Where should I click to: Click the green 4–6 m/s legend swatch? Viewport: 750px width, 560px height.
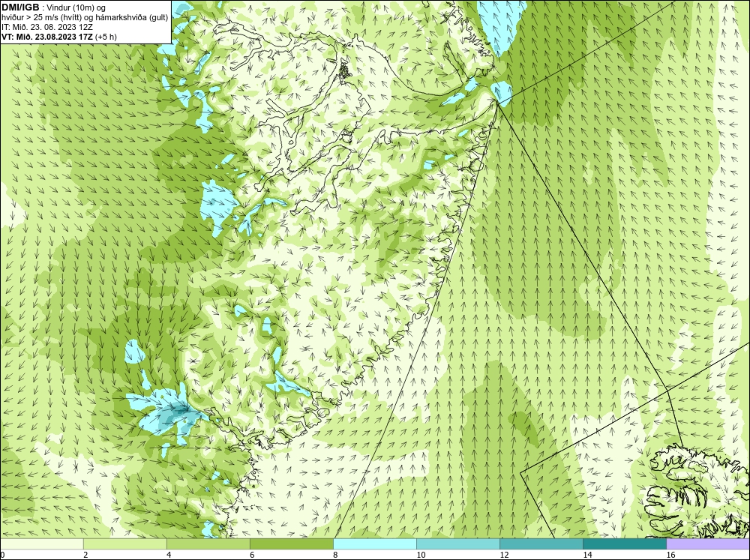(208, 544)
